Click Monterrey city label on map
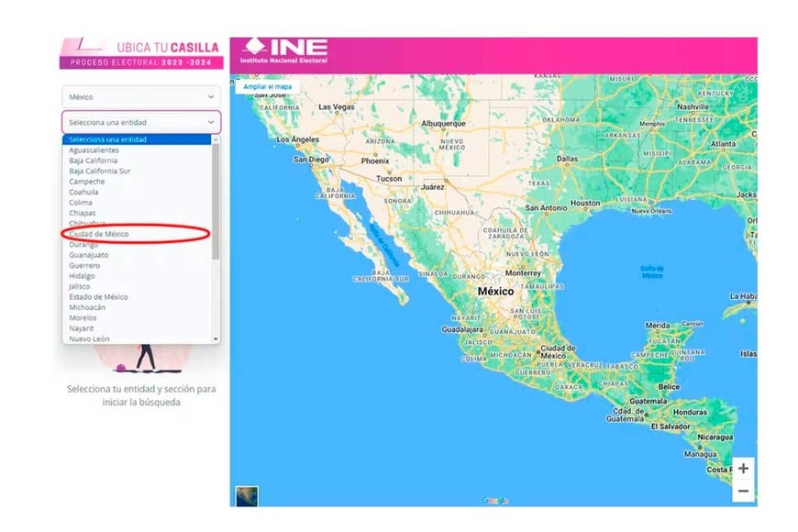 [x=523, y=272]
